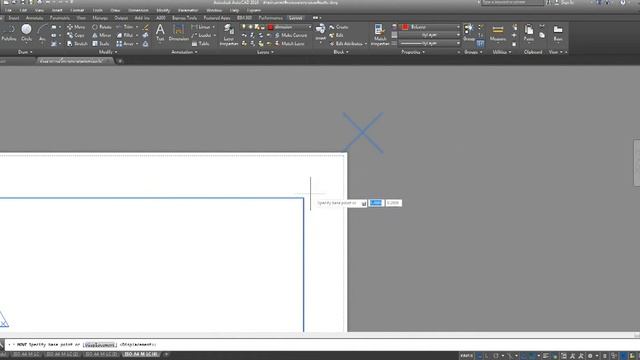This screenshot has height=360, width=640.
Task: Add a new layout with plus button
Action: click(x=166, y=354)
